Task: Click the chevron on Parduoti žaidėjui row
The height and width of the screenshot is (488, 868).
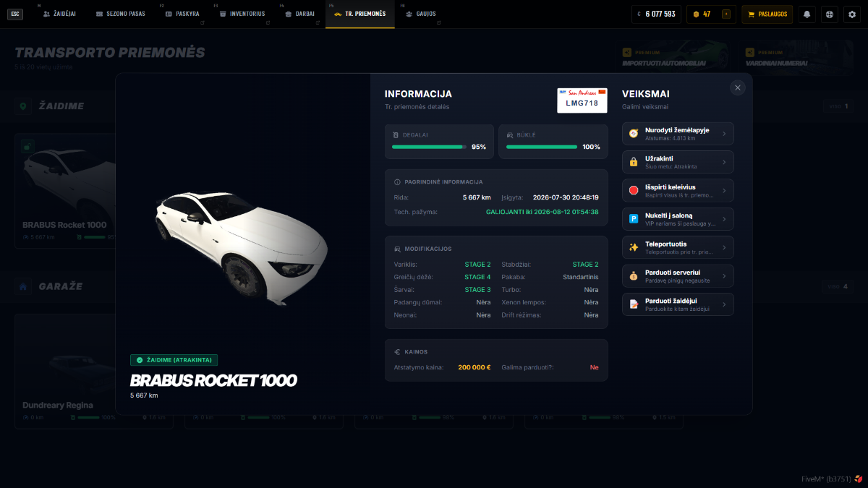Action: pyautogui.click(x=725, y=304)
